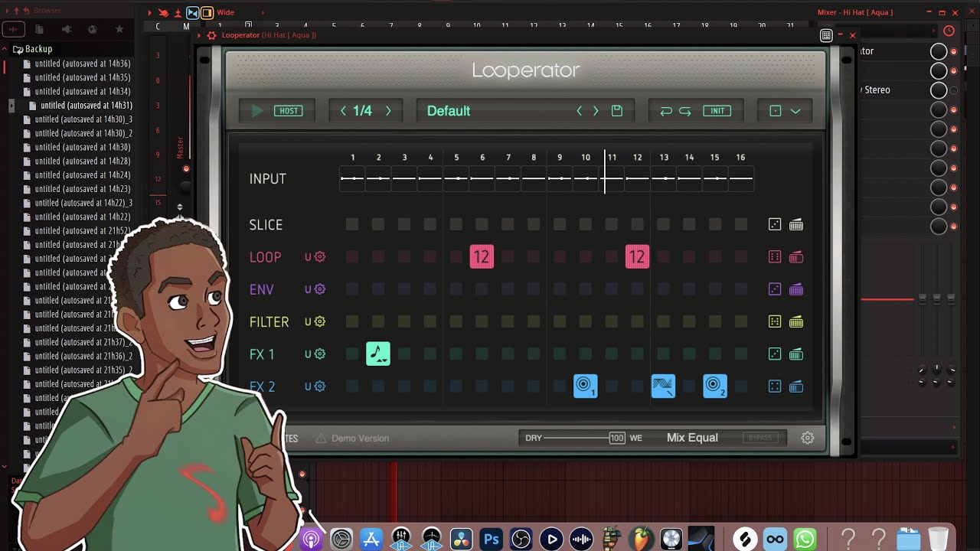Randomize the FX 1 row with dice icon
Viewport: 980px width, 551px height.
click(x=775, y=354)
